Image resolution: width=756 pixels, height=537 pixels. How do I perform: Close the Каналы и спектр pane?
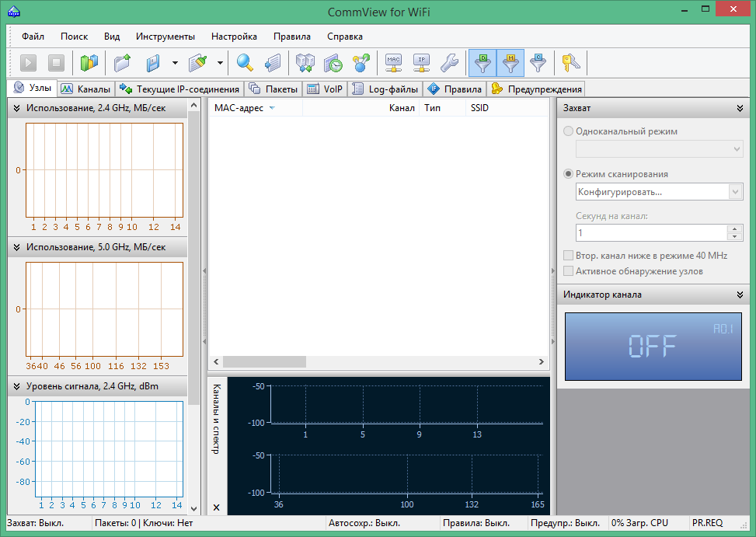tap(217, 507)
